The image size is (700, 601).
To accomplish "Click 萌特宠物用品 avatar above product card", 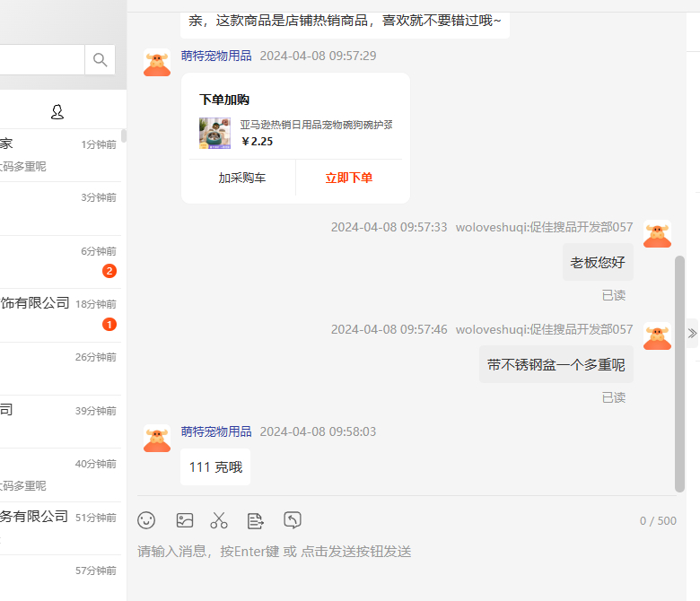I will (157, 63).
